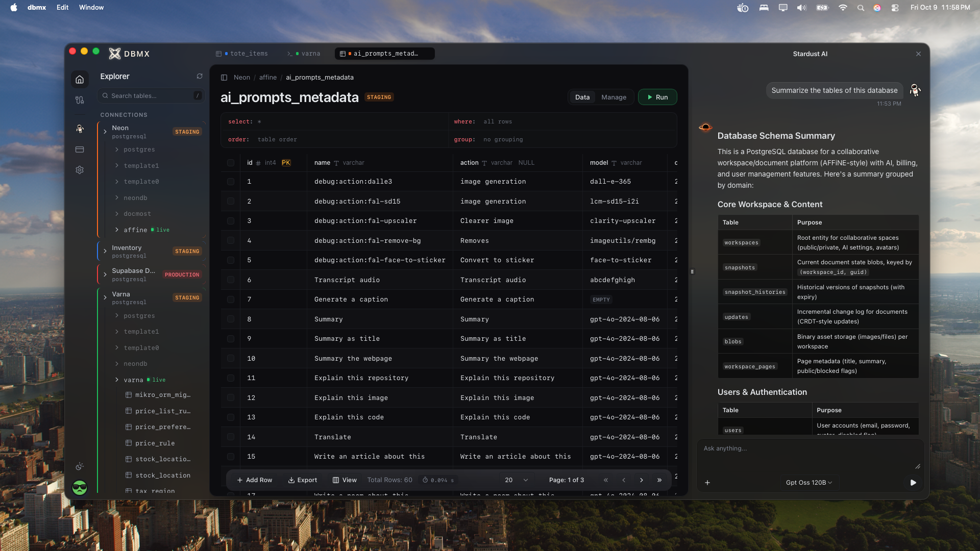
Task: Toggle theme with moon icon
Action: coord(80,466)
